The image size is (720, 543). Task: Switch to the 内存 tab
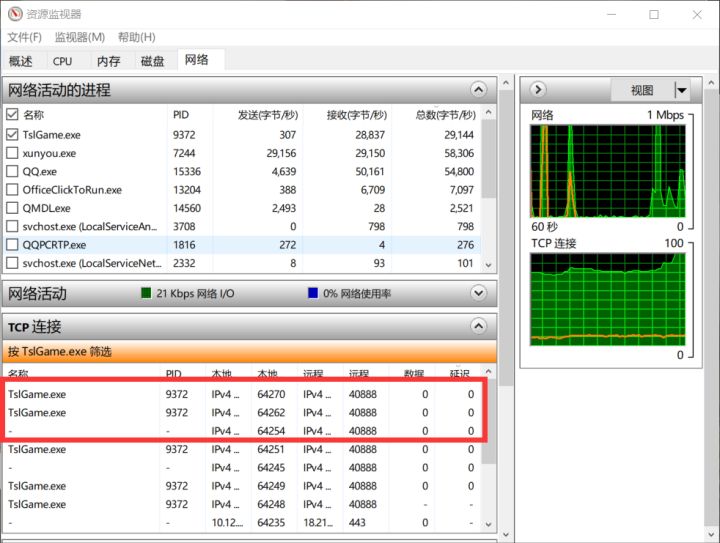click(109, 61)
